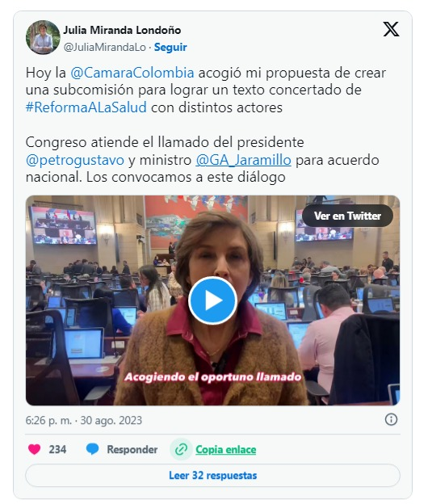This screenshot has width=432, height=504.
Task: Click the Seguir follow link
Action: (170, 47)
